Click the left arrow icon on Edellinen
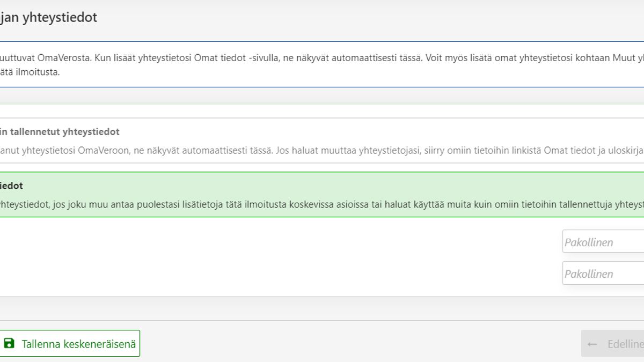The width and height of the screenshot is (644, 362). tap(592, 344)
